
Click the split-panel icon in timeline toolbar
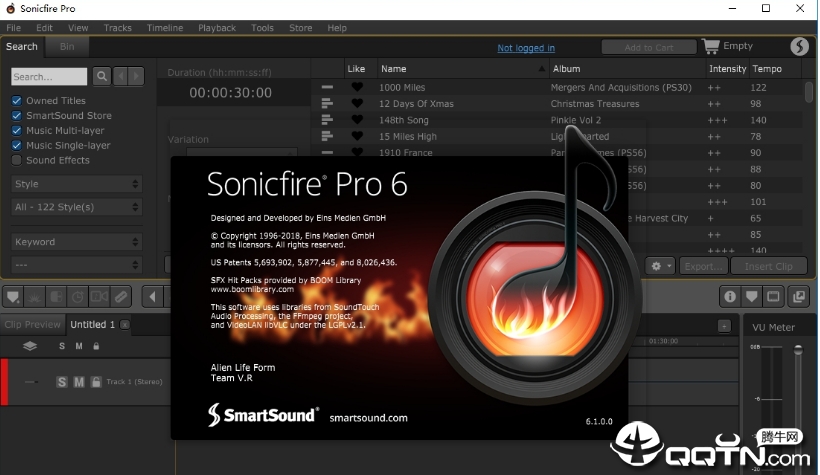(56, 297)
